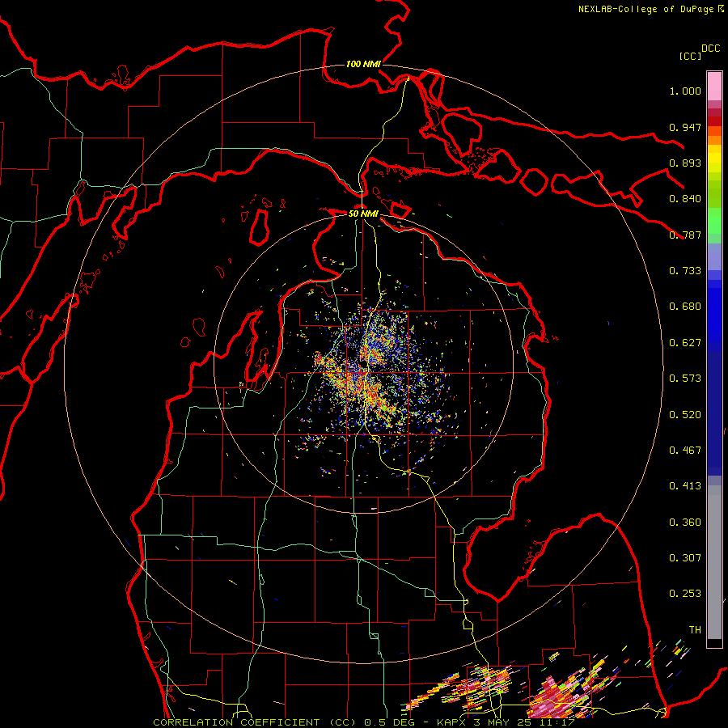The image size is (728, 728).
Task: Click the Correlation Coefficient KAPX caption text
Action: pos(363,722)
